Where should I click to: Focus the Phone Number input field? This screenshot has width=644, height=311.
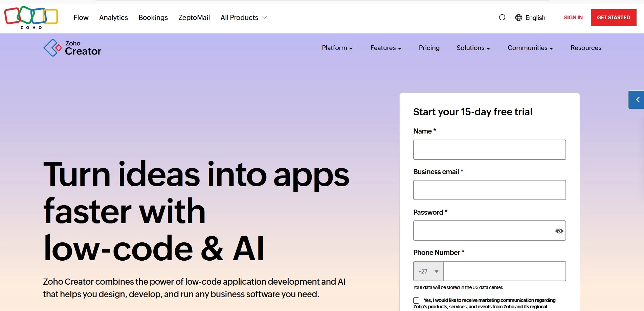504,271
